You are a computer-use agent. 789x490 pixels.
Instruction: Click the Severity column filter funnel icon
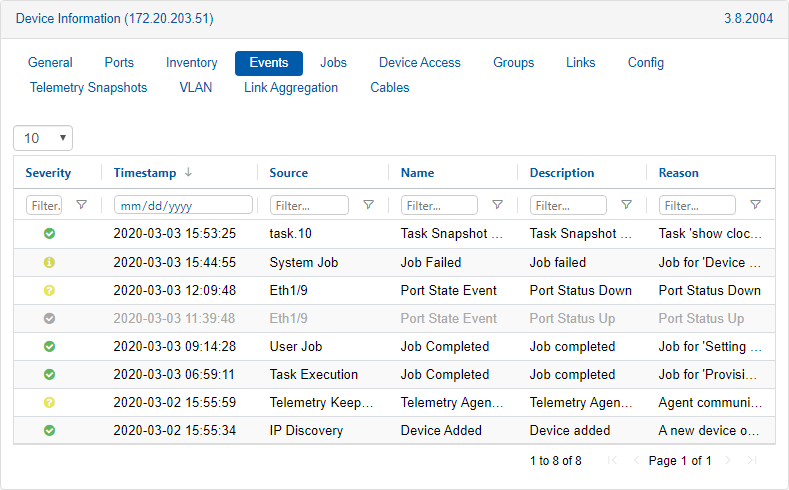coord(82,205)
